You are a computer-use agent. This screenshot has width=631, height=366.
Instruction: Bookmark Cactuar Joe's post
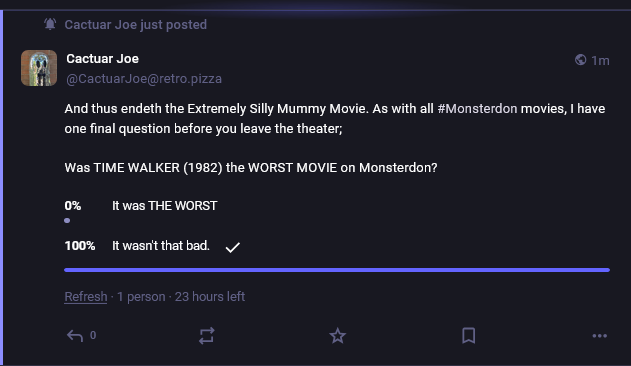[468, 335]
